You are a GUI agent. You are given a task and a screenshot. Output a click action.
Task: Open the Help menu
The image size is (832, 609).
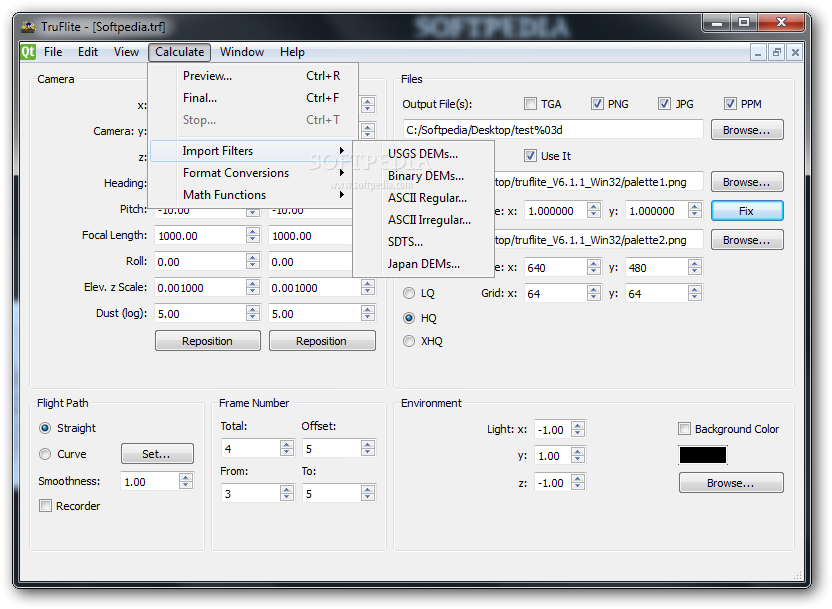tap(292, 52)
